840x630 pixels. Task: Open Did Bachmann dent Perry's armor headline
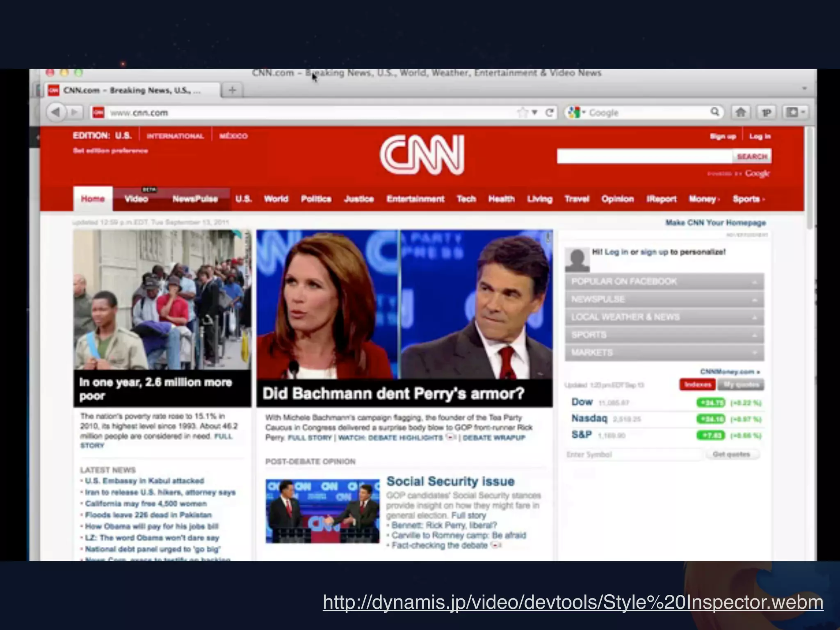click(393, 394)
